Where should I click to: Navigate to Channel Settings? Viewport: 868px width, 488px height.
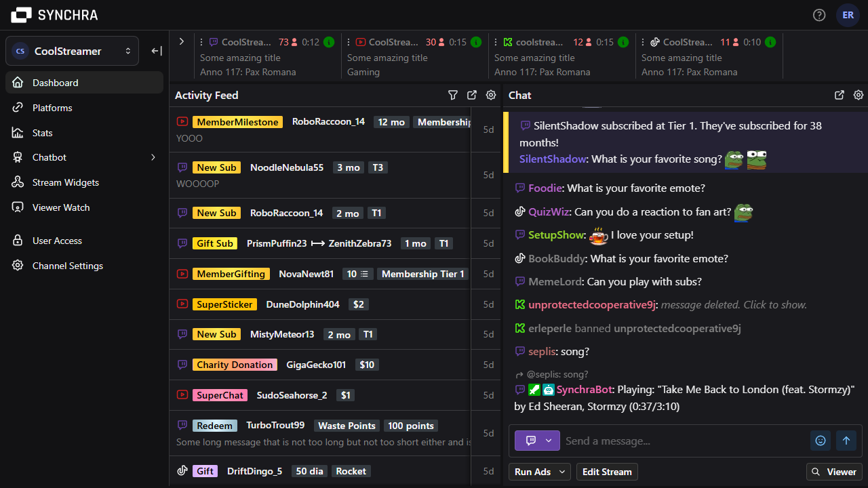(66, 265)
